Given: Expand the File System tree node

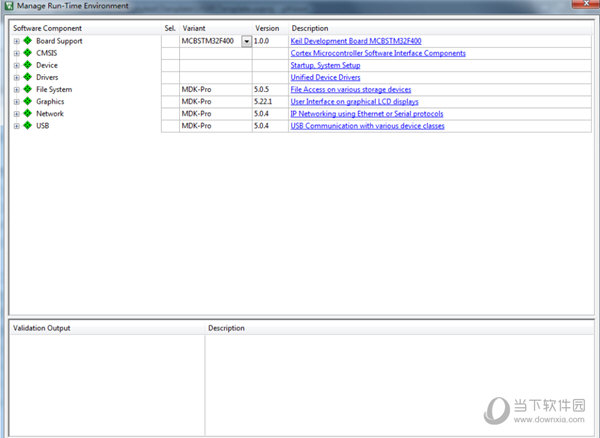Looking at the screenshot, I should [x=16, y=90].
